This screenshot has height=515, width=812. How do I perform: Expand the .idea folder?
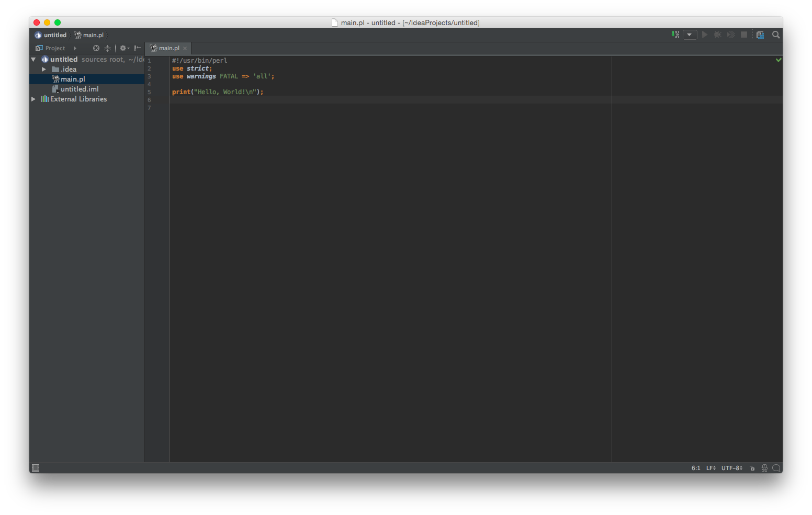click(x=44, y=69)
